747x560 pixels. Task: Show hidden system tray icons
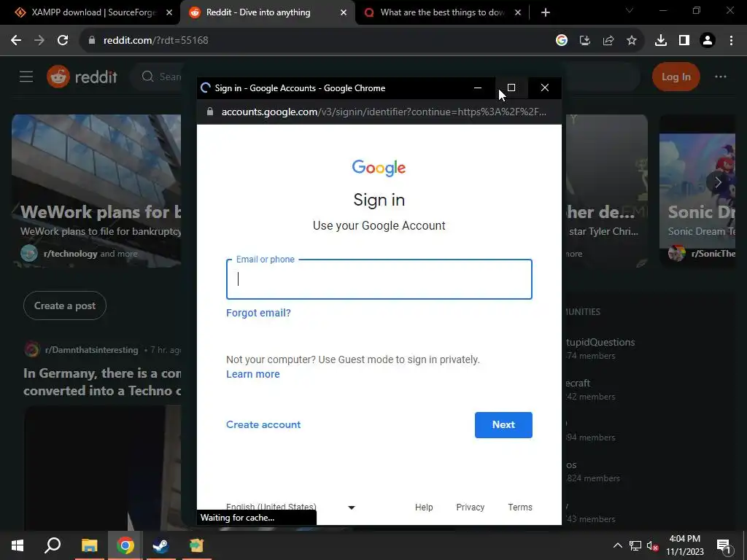tap(617, 545)
